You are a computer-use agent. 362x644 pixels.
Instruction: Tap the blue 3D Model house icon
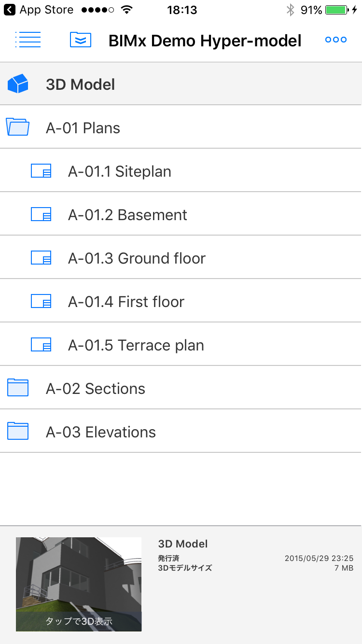click(x=18, y=84)
